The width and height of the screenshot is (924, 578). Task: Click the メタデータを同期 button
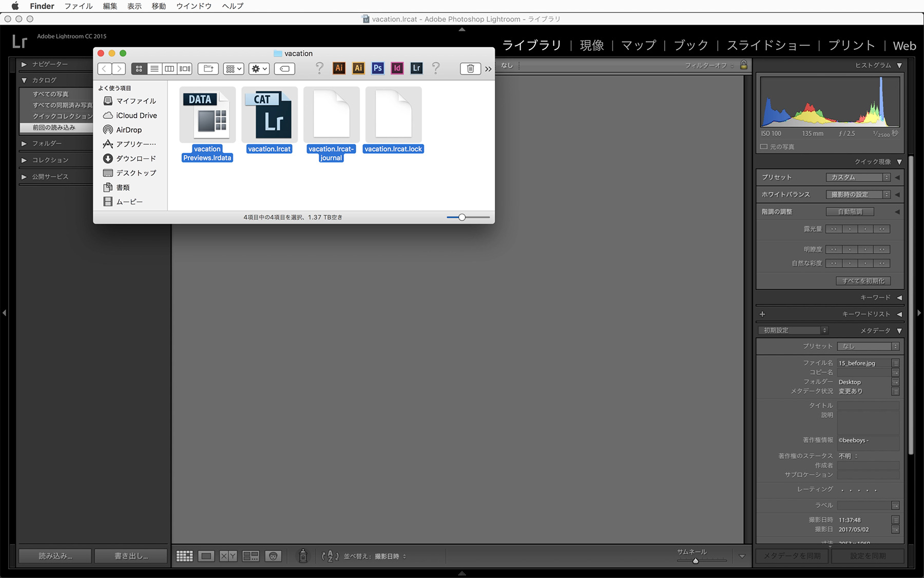pos(792,556)
